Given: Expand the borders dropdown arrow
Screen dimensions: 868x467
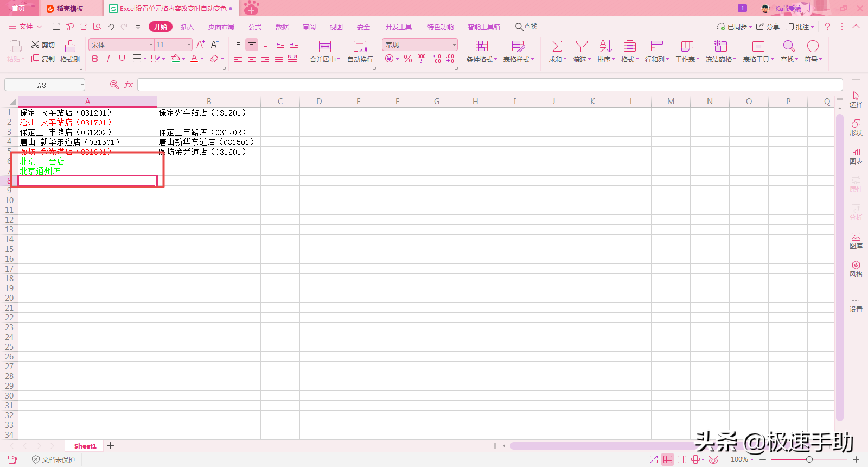Looking at the screenshot, I should [145, 59].
